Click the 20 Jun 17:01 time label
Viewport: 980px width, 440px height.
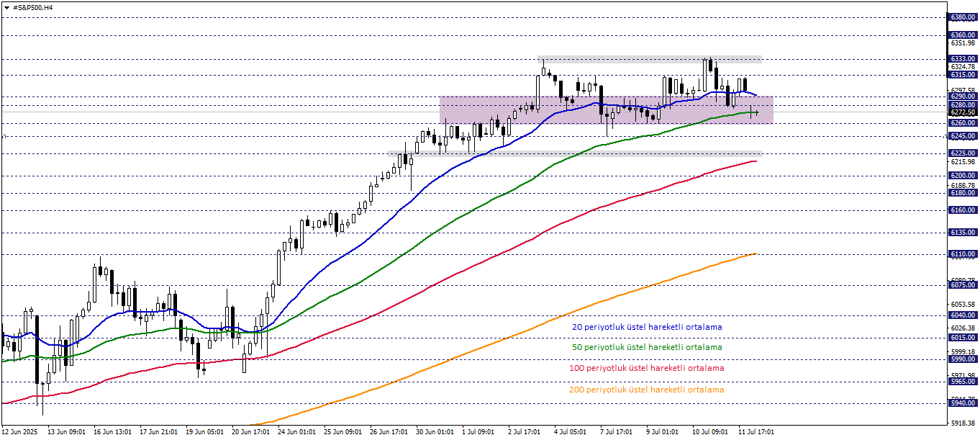[x=250, y=432]
